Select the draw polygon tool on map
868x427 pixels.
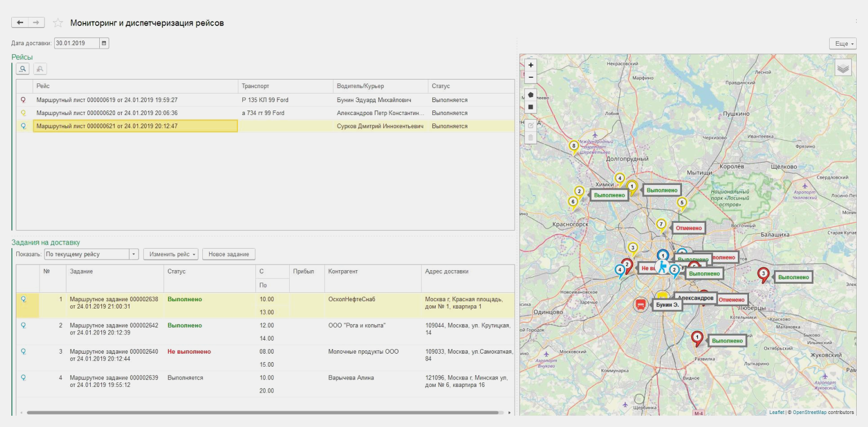(x=530, y=94)
